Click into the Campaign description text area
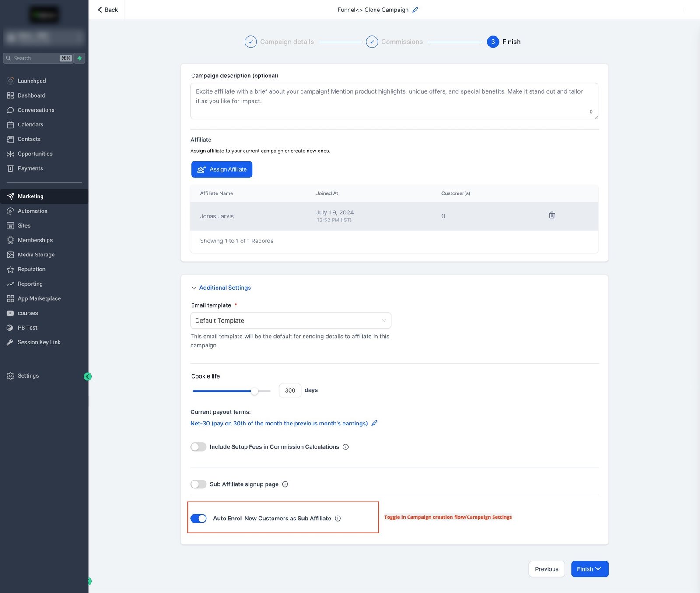 (394, 101)
